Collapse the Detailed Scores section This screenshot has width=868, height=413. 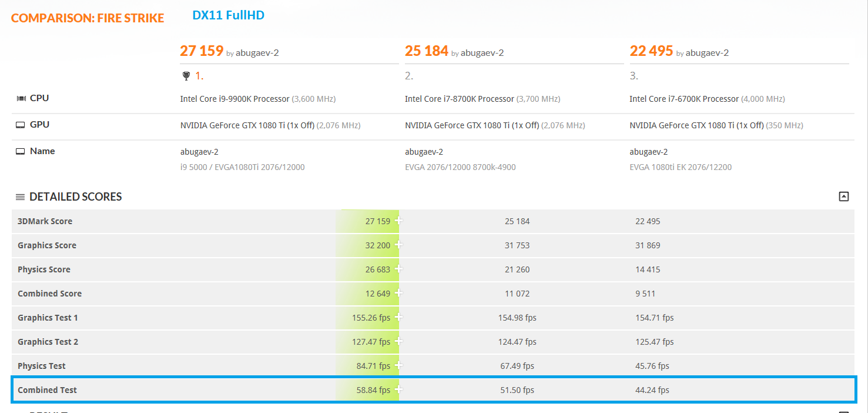[844, 196]
